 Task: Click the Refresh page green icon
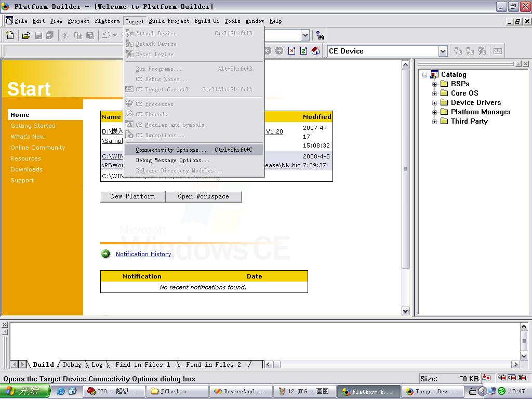(x=303, y=51)
